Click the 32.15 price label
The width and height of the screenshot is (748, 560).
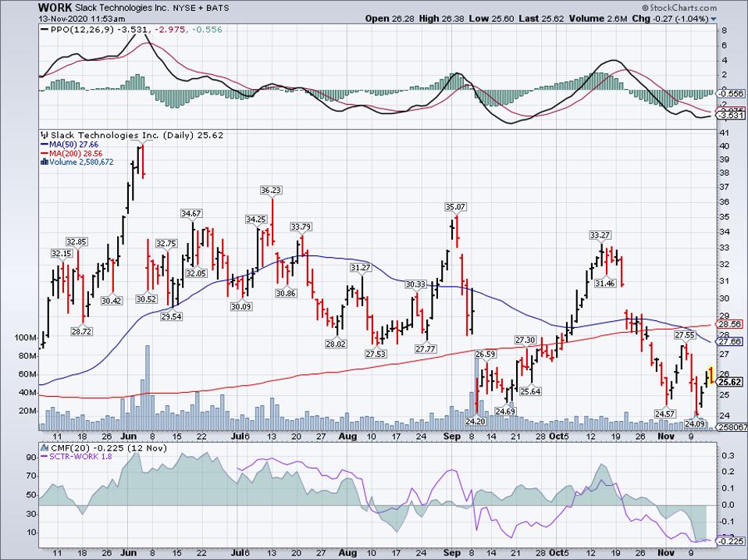click(62, 254)
